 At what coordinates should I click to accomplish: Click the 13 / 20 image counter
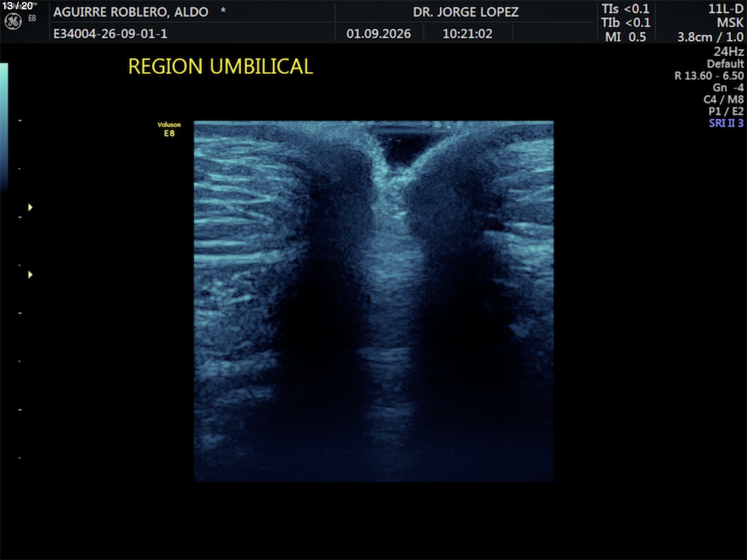pos(17,6)
